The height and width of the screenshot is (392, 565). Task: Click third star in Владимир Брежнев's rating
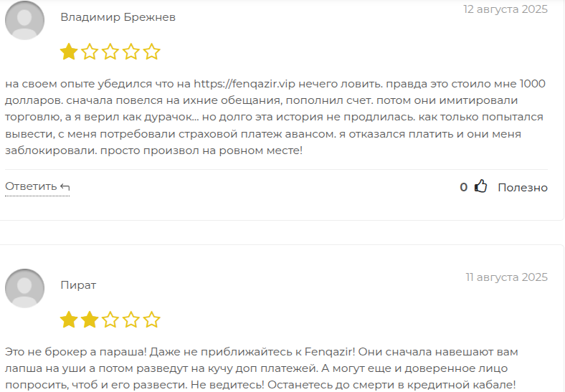point(110,52)
